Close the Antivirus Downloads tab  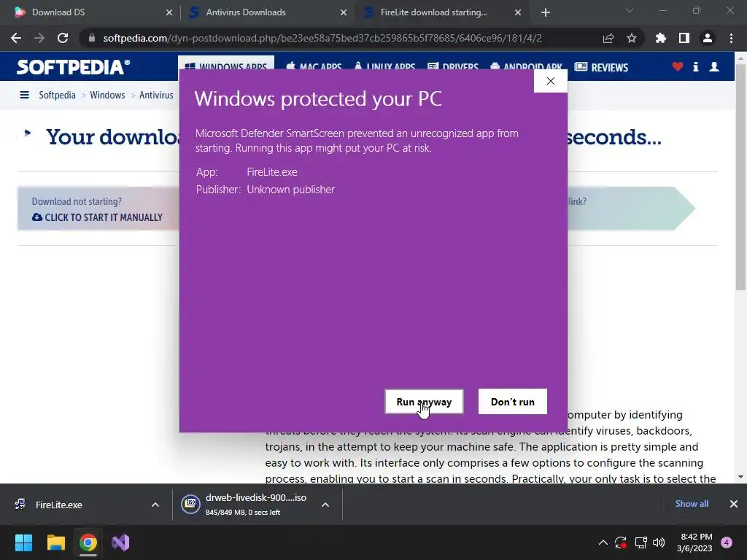(x=344, y=12)
